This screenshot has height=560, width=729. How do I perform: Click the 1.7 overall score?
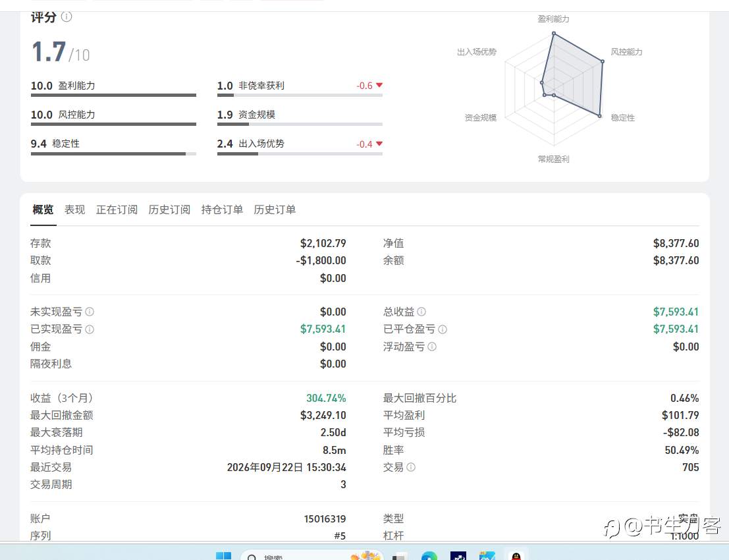click(x=49, y=51)
